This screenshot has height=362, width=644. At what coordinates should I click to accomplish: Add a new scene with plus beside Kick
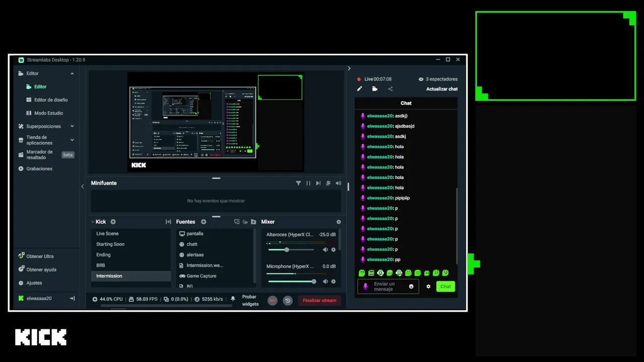113,222
